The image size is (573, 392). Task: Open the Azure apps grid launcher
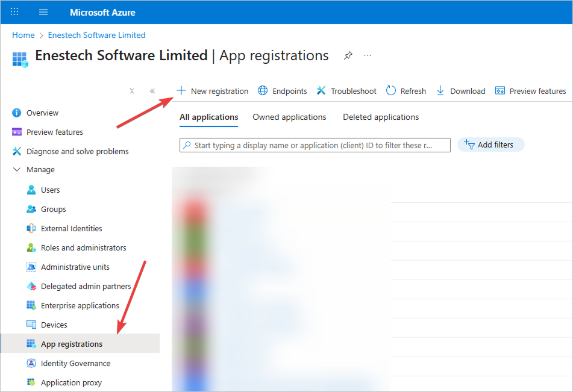click(14, 12)
